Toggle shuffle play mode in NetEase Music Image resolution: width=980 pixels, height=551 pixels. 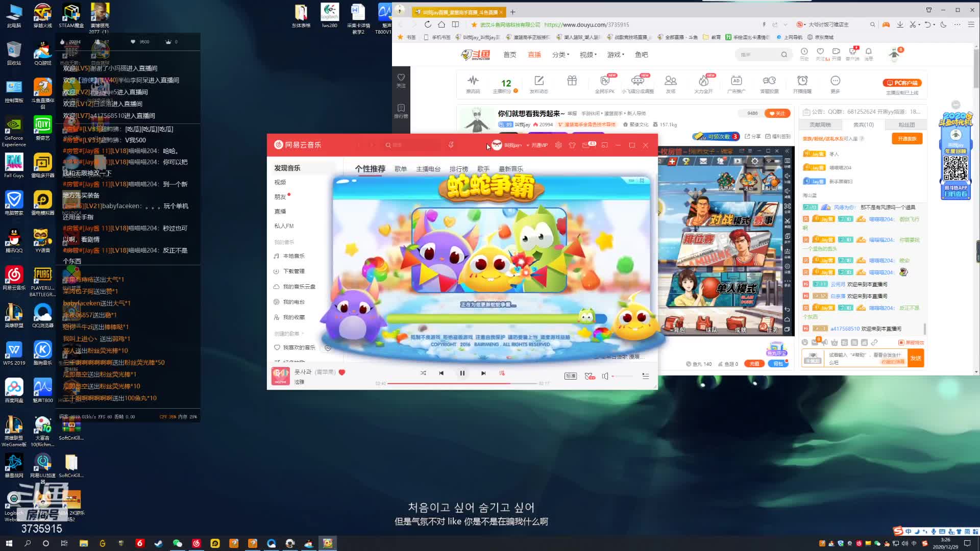click(423, 373)
